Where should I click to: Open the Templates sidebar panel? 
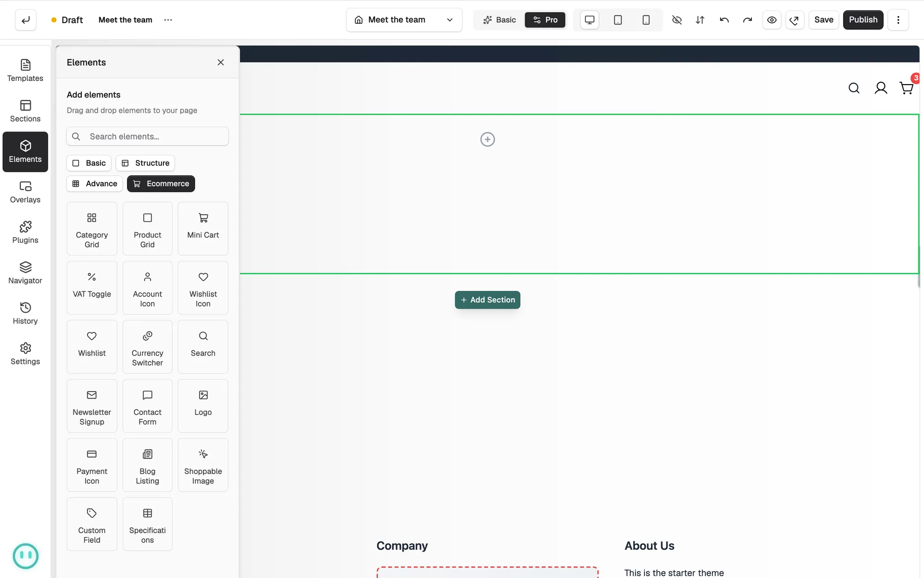(25, 71)
